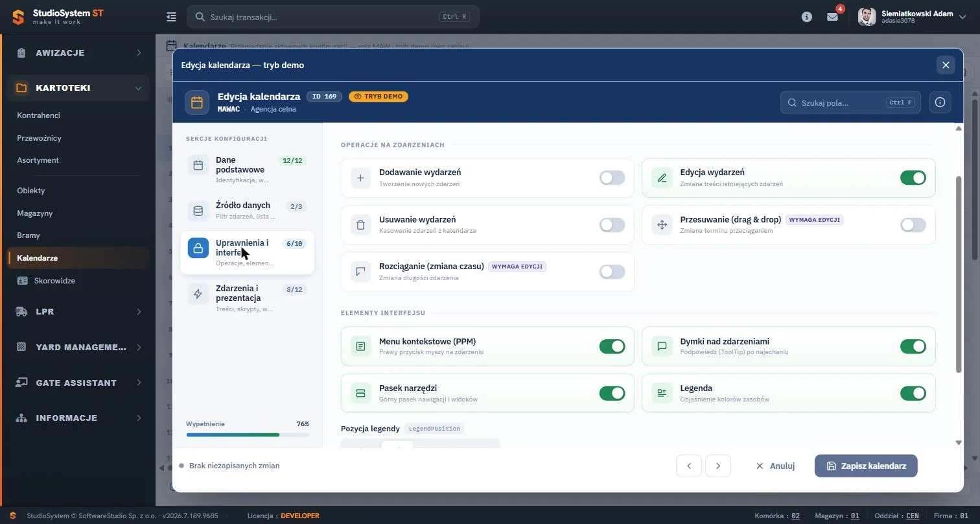This screenshot has width=980, height=524.
Task: Click the trash icon of Usuwanie wydarzeń
Action: pos(361,225)
